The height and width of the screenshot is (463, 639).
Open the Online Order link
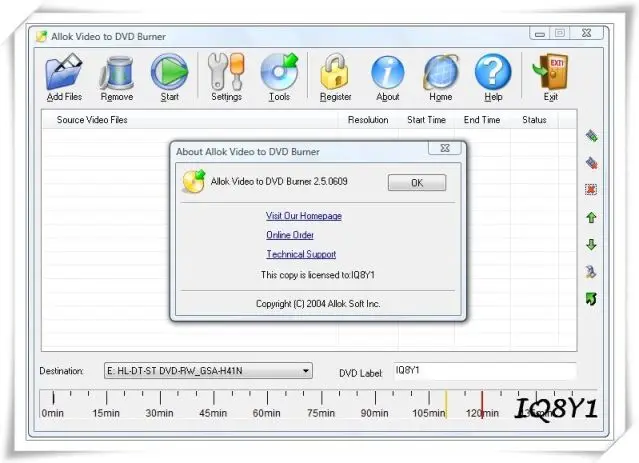pos(290,235)
